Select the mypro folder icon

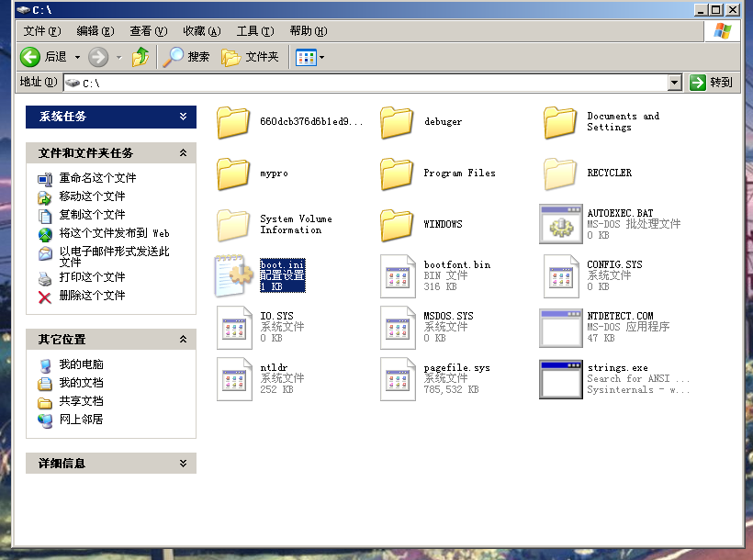pyautogui.click(x=233, y=174)
